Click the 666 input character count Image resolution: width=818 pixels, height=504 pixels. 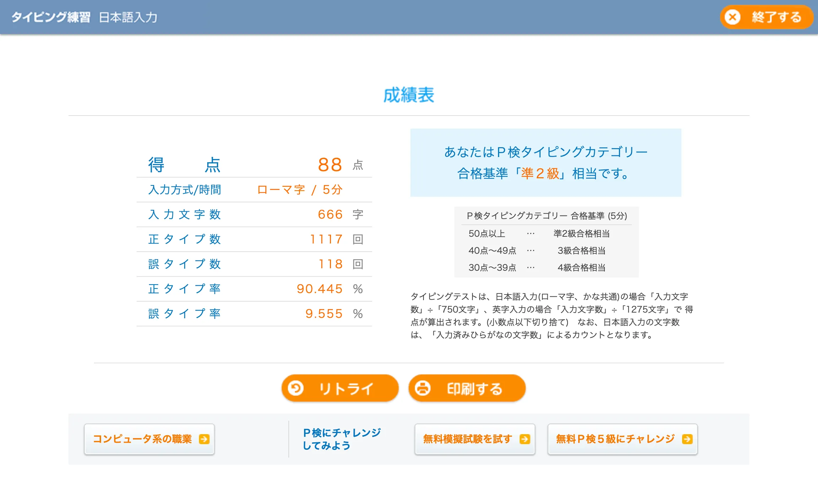point(330,214)
